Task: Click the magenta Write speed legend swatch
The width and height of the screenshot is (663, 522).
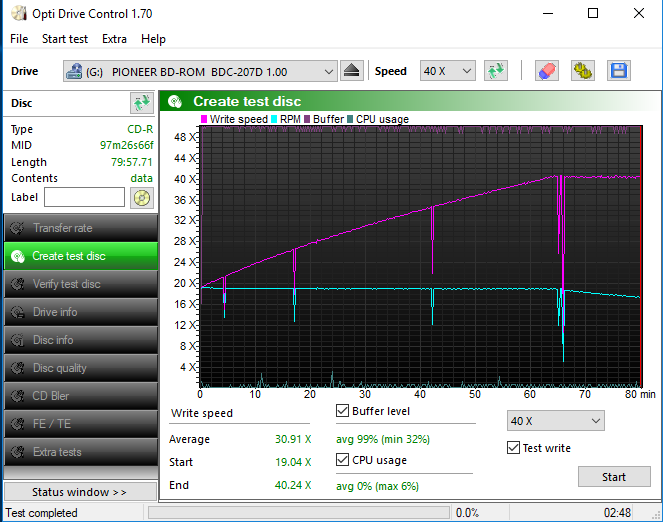Action: [204, 119]
